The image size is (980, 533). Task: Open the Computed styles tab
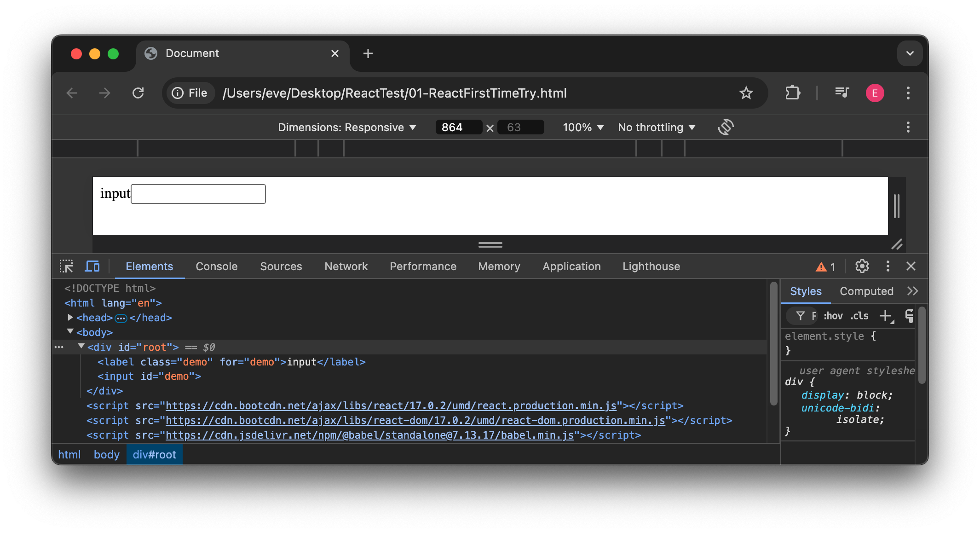tap(866, 291)
